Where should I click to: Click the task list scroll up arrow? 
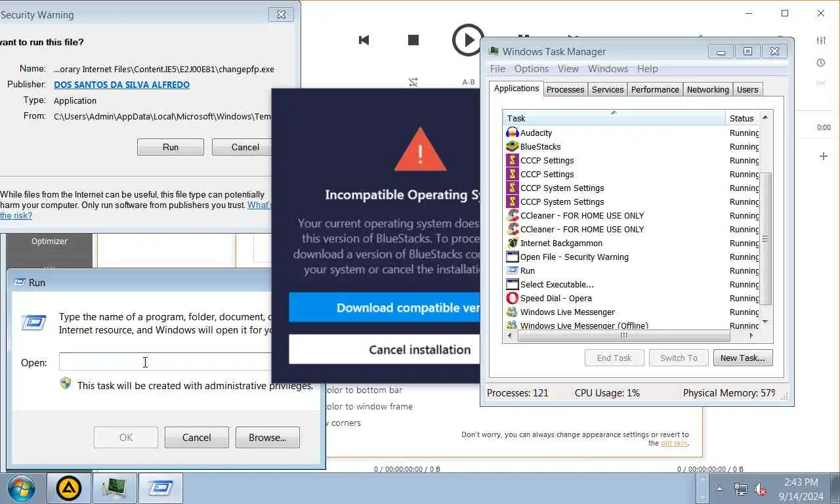(x=765, y=117)
